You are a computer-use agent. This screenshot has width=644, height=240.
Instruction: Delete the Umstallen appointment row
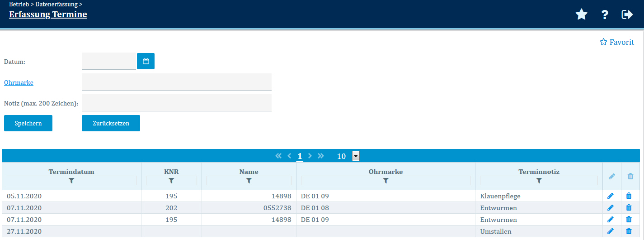629,231
